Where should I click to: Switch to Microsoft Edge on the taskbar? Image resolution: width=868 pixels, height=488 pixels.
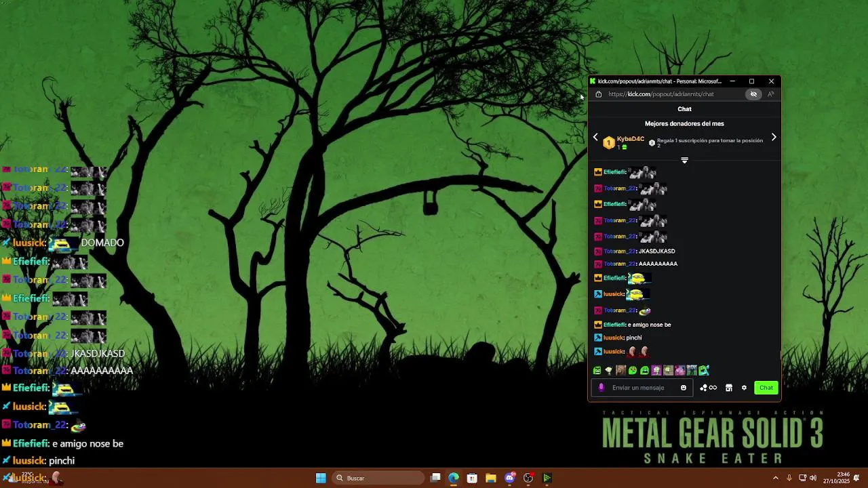pyautogui.click(x=454, y=478)
